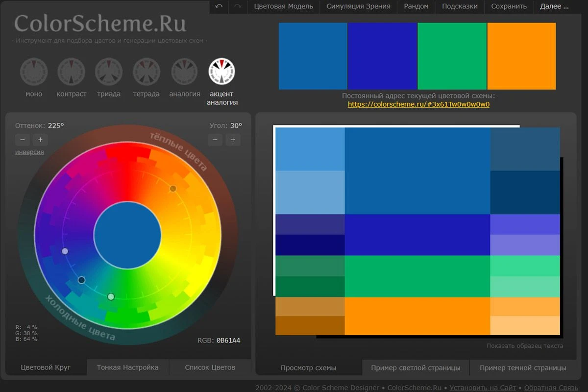Image resolution: width=588 pixels, height=392 pixels.
Task: Undo the last change with the back arrow
Action: point(219,6)
